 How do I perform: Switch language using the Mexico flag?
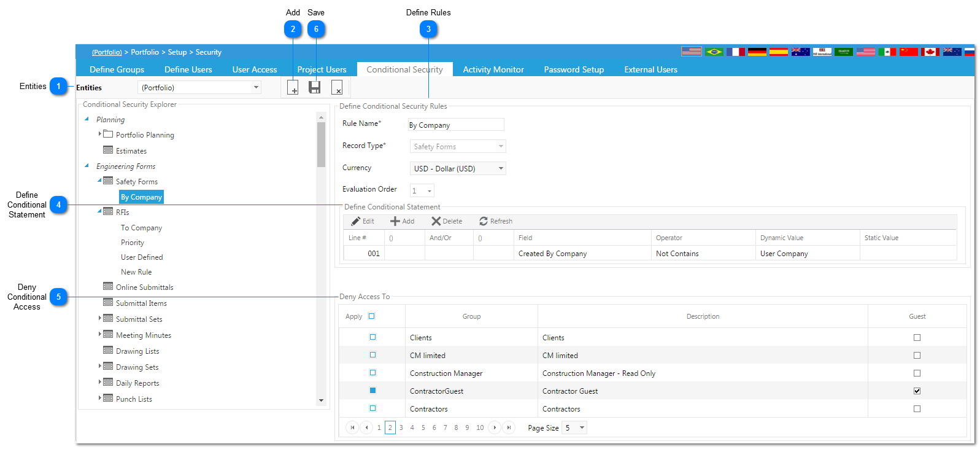click(x=887, y=52)
